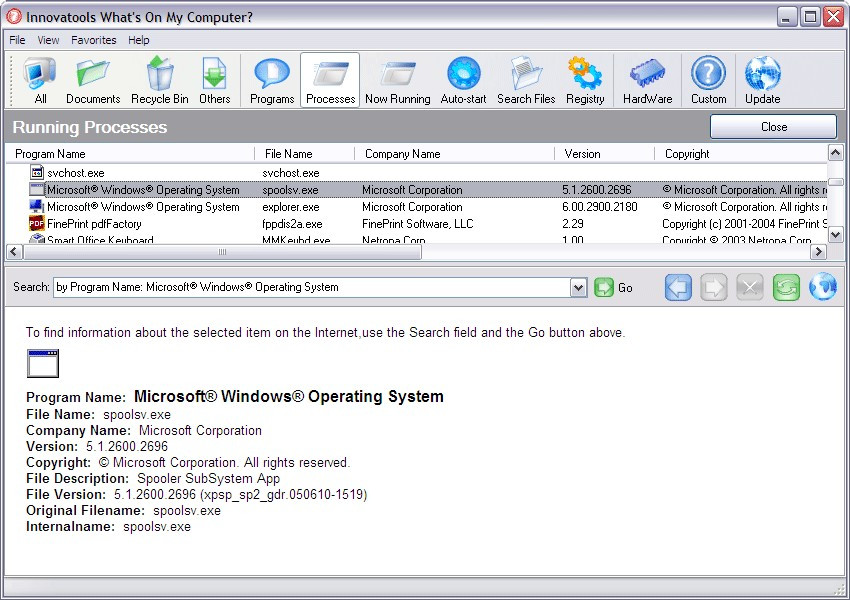Click explorer.exe row program icon
Screen dimensions: 850x600
click(36, 207)
